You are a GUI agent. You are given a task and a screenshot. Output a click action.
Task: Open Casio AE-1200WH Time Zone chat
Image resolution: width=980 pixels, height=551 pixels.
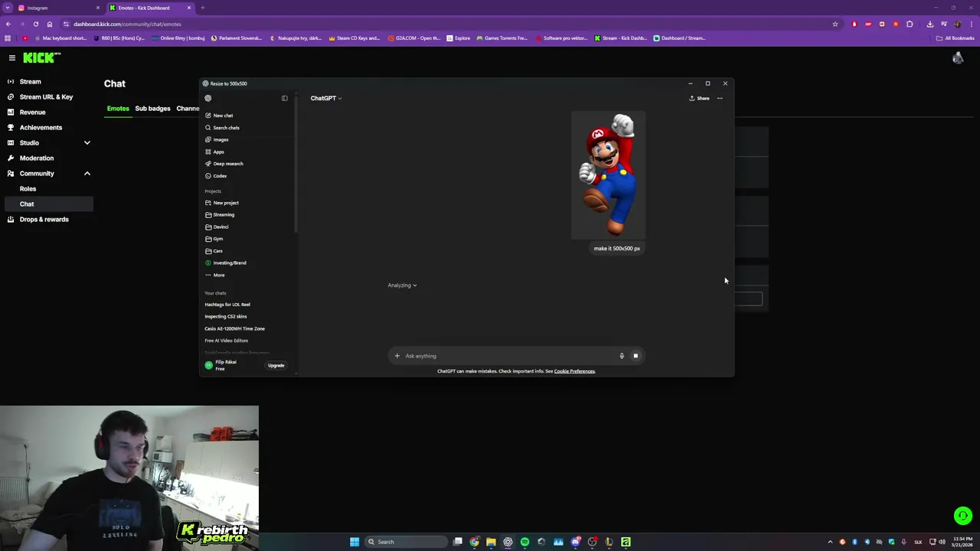234,328
